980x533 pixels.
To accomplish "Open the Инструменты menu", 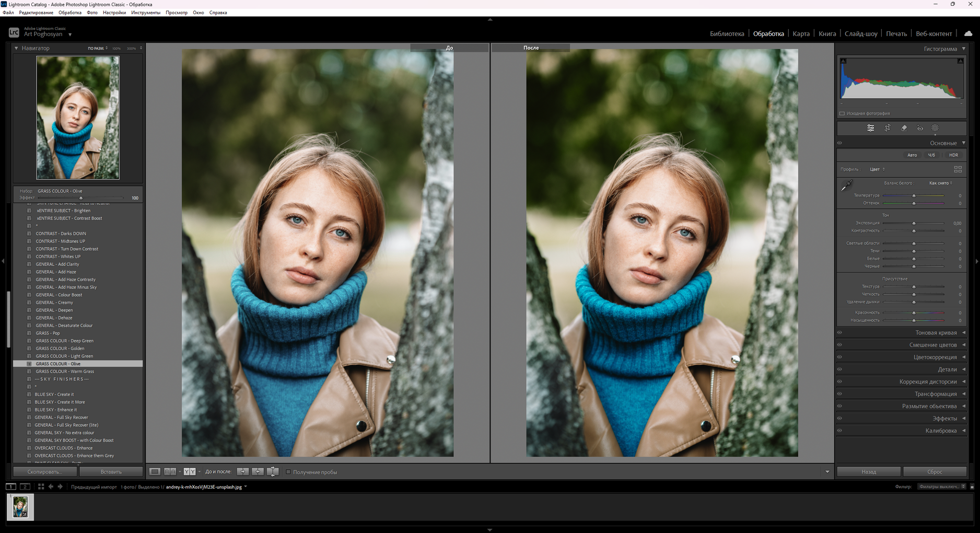I will (x=146, y=13).
